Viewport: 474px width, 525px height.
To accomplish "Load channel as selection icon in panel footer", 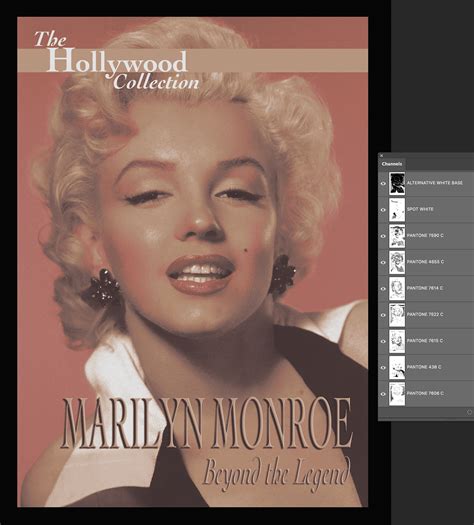I will 469,412.
